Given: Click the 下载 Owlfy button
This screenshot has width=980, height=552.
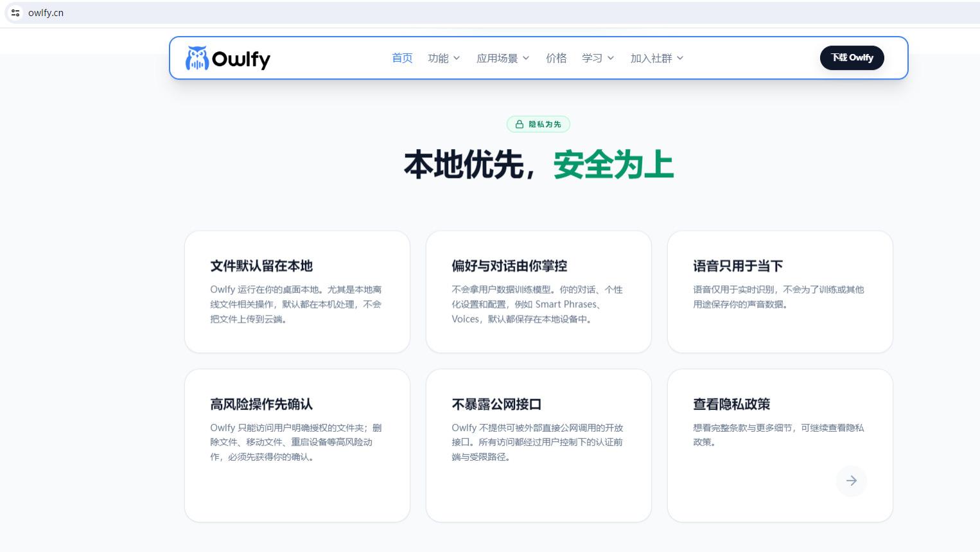Looking at the screenshot, I should pyautogui.click(x=852, y=58).
